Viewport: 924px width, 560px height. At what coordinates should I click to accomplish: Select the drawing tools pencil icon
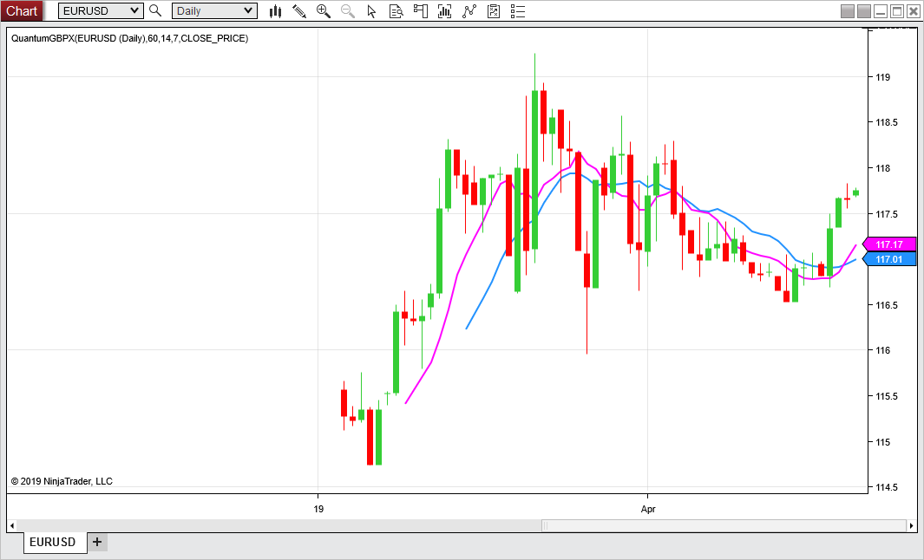299,10
